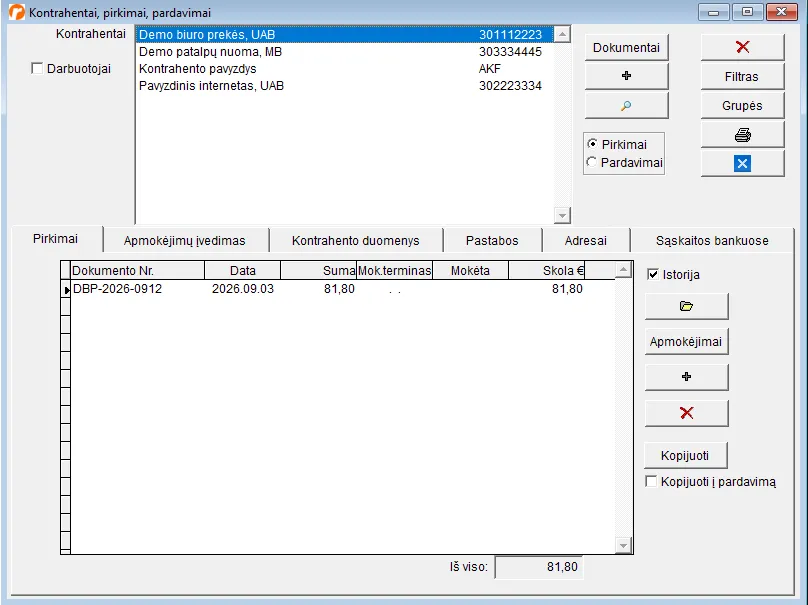Viewport: 808px width, 605px height.
Task: Open Kontrahento duomenys tab
Action: (356, 241)
